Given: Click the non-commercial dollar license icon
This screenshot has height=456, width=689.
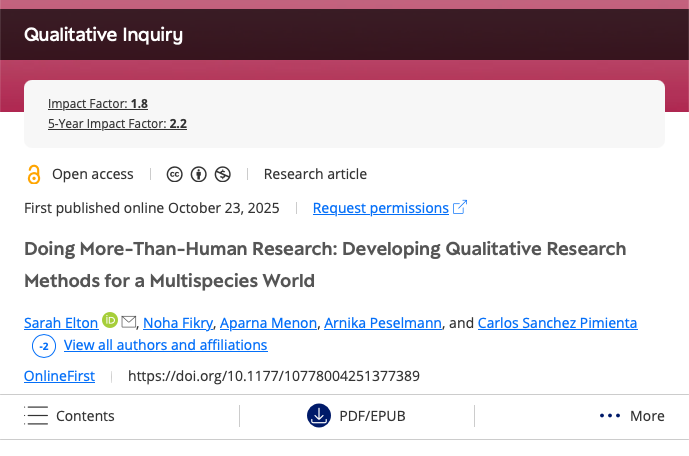Looking at the screenshot, I should coord(223,174).
